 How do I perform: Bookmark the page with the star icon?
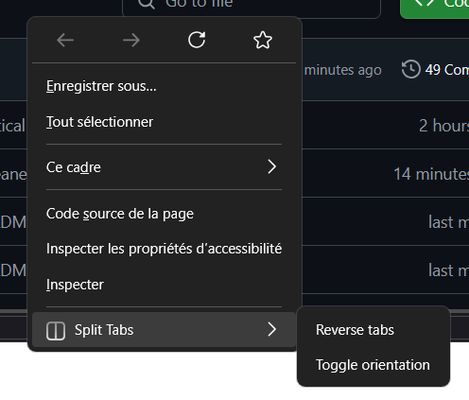tap(263, 40)
